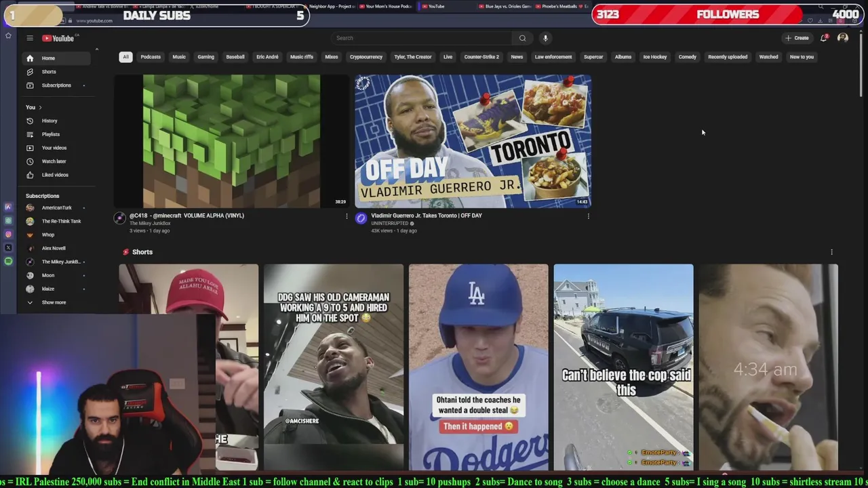
Task: Select the News filter chip
Action: pos(517,57)
